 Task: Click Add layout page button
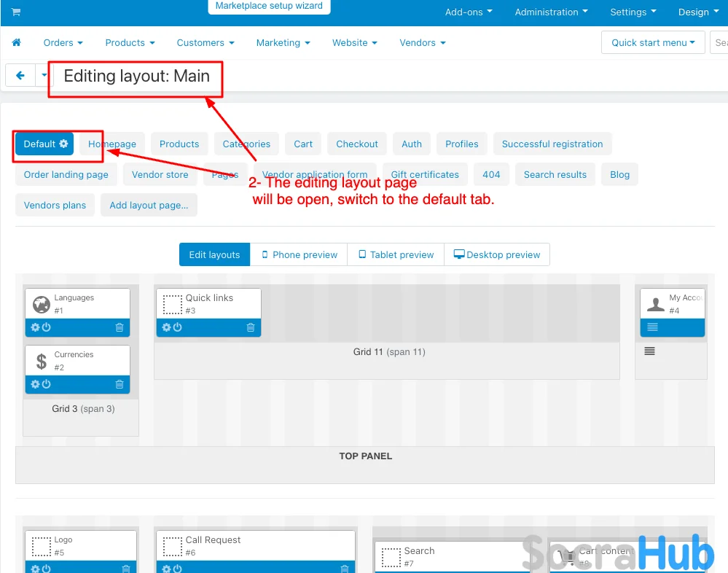[149, 205]
